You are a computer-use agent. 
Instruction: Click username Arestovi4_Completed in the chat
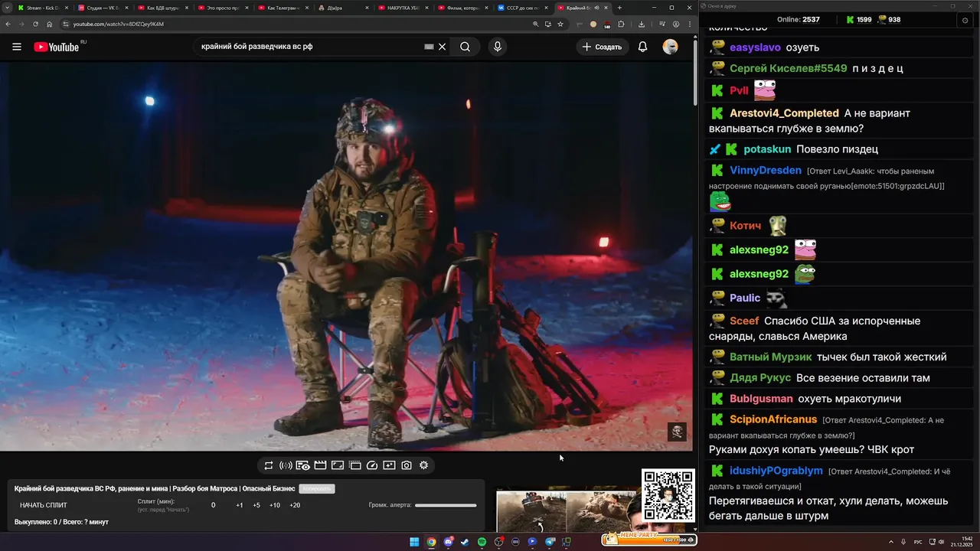pyautogui.click(x=784, y=113)
